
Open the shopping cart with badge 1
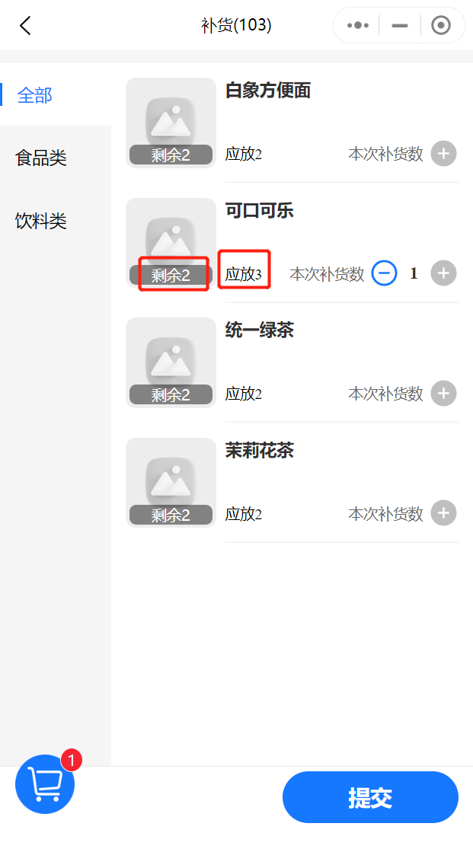click(x=45, y=783)
